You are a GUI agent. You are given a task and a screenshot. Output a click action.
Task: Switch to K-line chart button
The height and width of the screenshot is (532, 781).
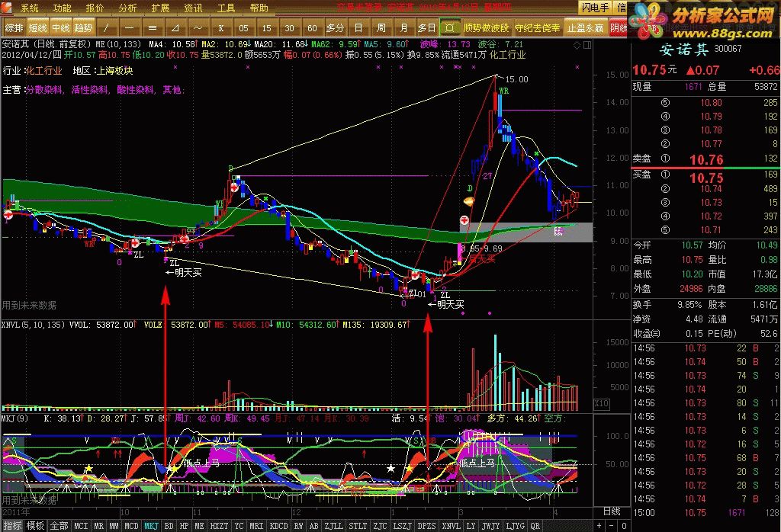pyautogui.click(x=220, y=28)
